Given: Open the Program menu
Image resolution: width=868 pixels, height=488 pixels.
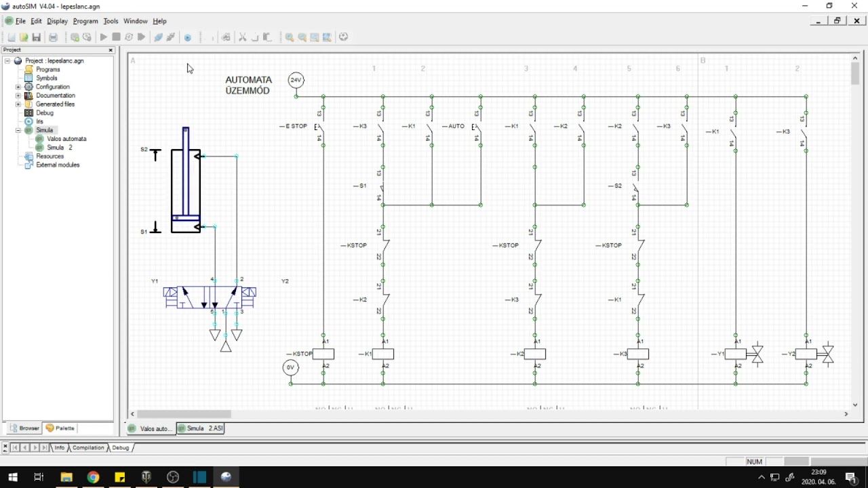Looking at the screenshot, I should click(85, 21).
